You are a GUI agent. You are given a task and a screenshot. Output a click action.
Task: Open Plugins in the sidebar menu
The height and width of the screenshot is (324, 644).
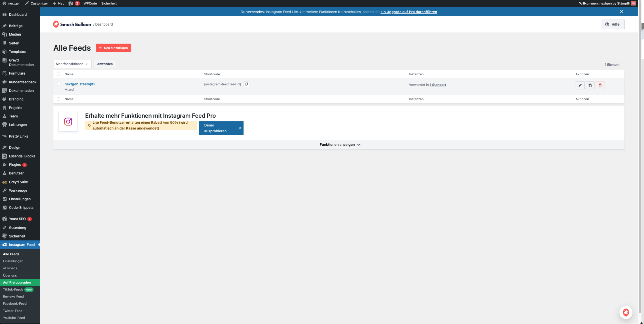15,165
